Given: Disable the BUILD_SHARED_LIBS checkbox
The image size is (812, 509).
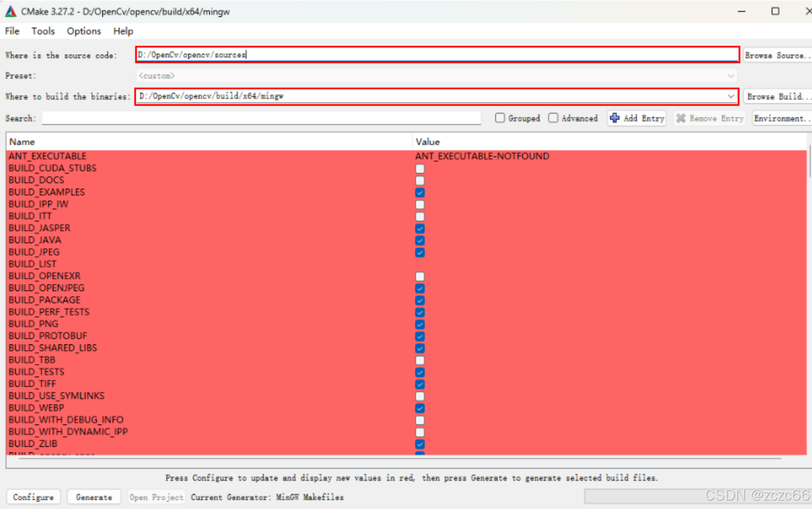Looking at the screenshot, I should click(420, 348).
